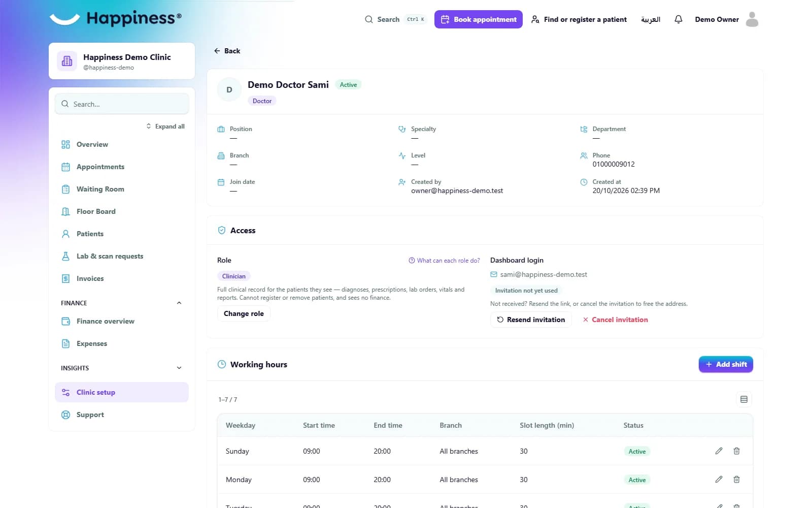
Task: Open Finance overview
Action: [122, 321]
